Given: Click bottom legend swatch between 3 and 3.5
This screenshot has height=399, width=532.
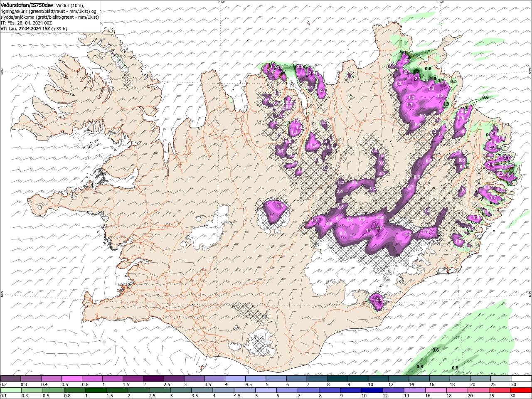Looking at the screenshot, I should tap(181, 390).
